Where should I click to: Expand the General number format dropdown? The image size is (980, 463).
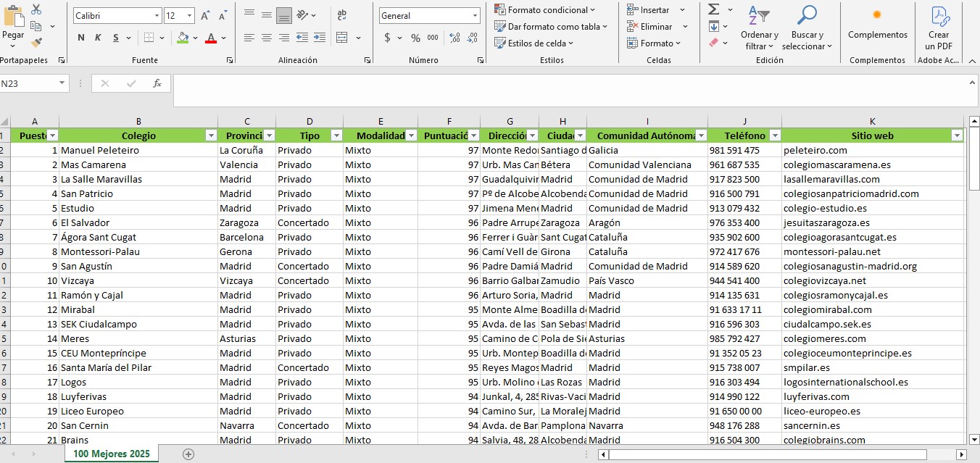pos(475,16)
